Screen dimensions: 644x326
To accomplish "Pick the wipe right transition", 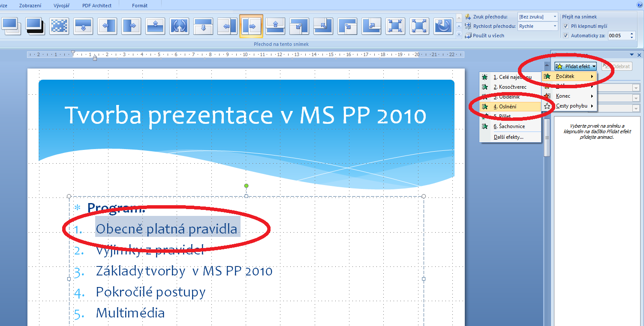I will (131, 25).
